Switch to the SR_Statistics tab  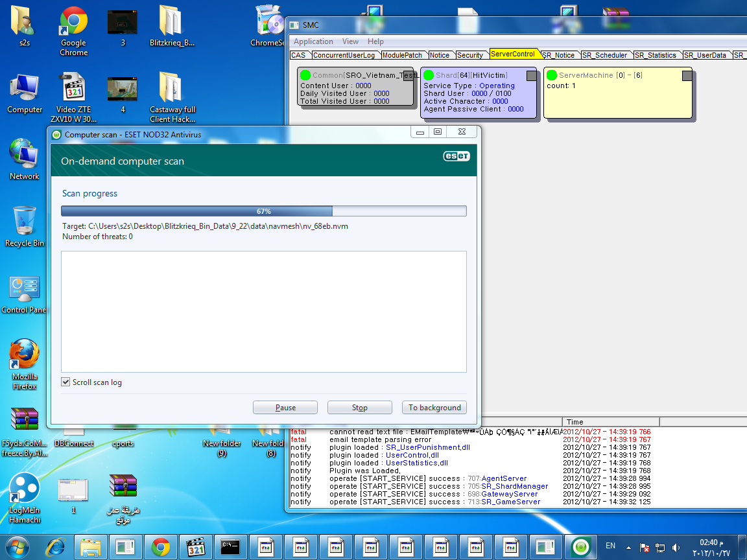point(656,55)
